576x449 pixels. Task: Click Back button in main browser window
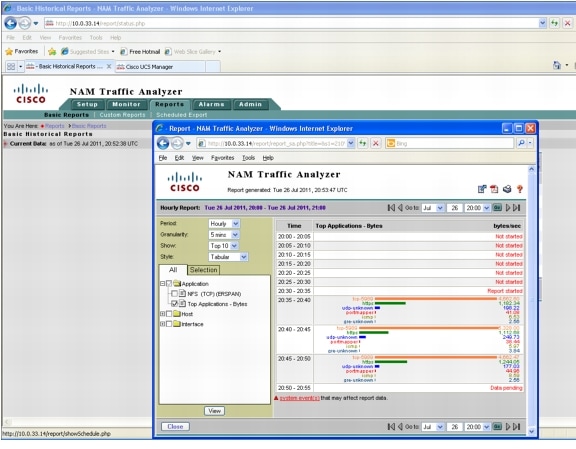(x=11, y=23)
